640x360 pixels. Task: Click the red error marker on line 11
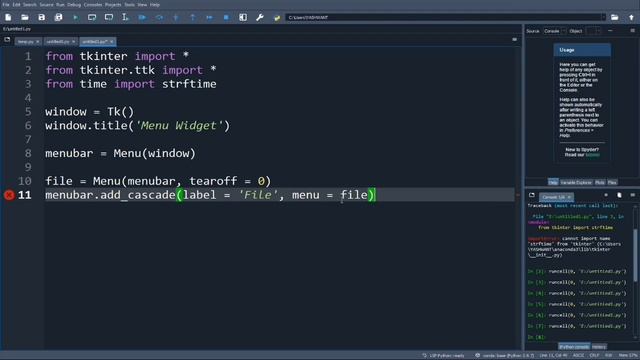tap(9, 195)
